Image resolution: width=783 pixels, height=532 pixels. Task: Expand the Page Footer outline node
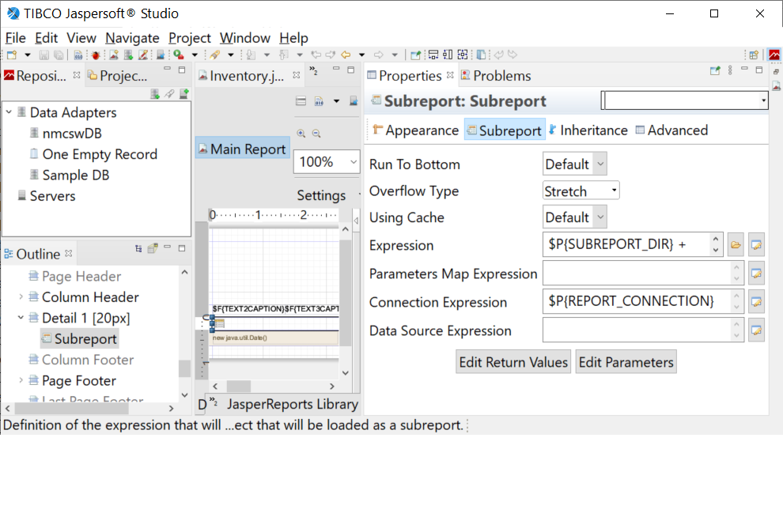21,380
